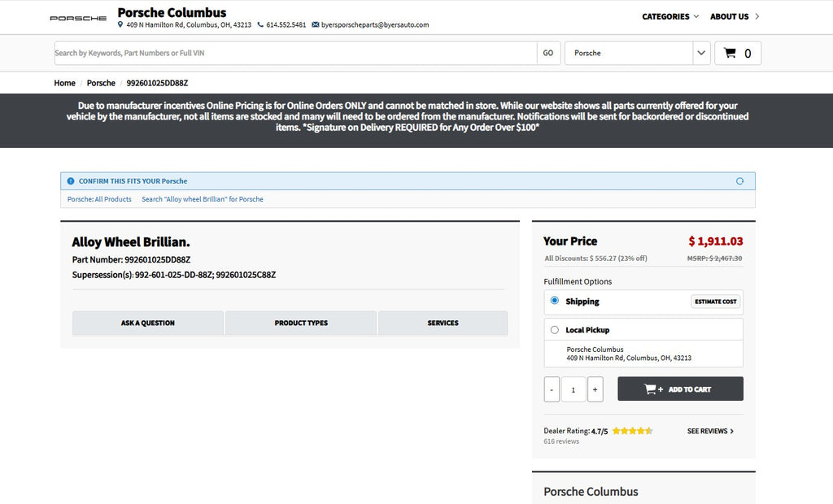Screen dimensions: 833x504
Task: Click the "All Discounts: $ 556.27 (23% off)" text
Action: coord(595,259)
